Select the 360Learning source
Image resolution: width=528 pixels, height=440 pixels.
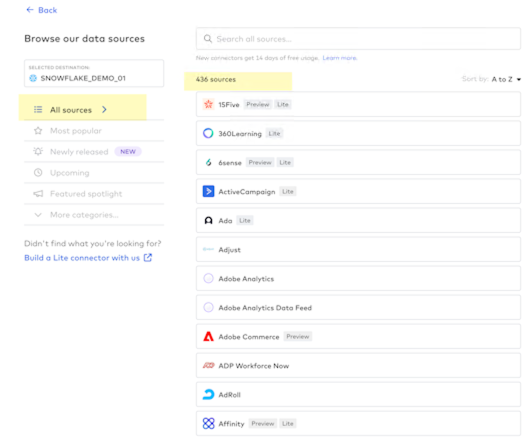click(x=358, y=134)
